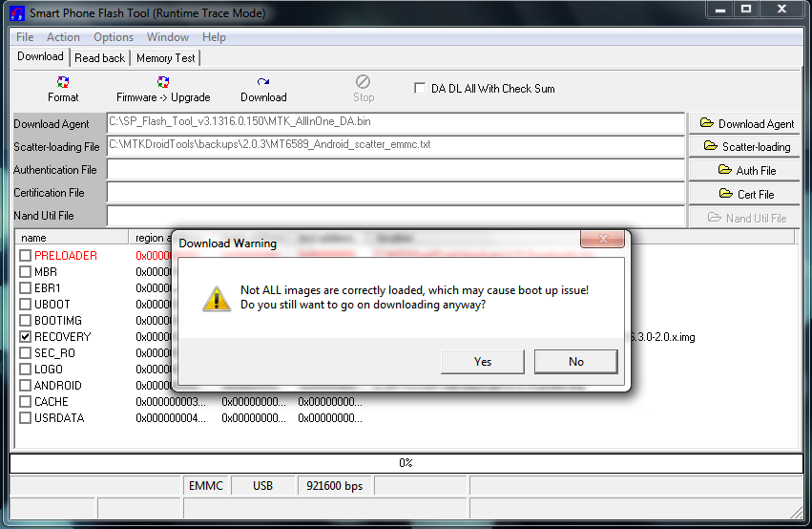Click the Download Agent path field

(x=396, y=123)
